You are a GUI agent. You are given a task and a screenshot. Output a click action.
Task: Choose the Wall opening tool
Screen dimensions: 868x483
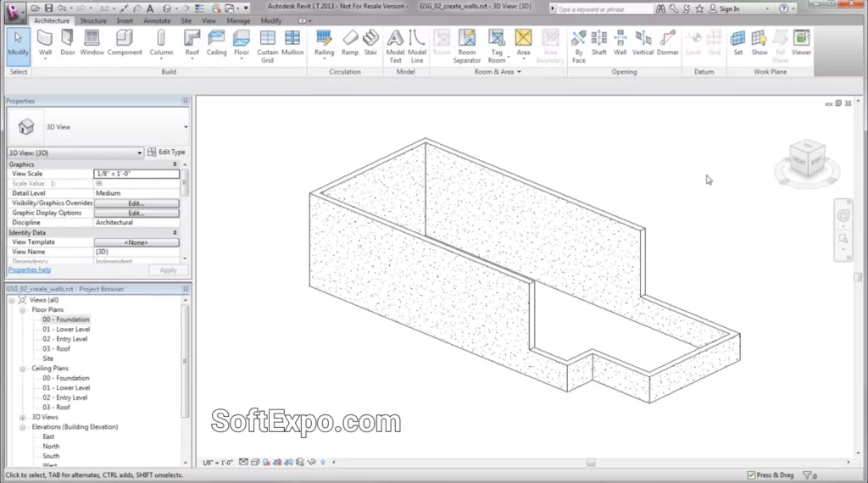[620, 42]
